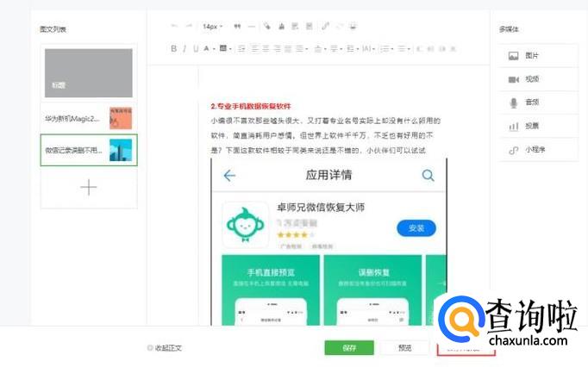Insert a mini program via 小程序 option
588x367 pixels.
pos(538,150)
